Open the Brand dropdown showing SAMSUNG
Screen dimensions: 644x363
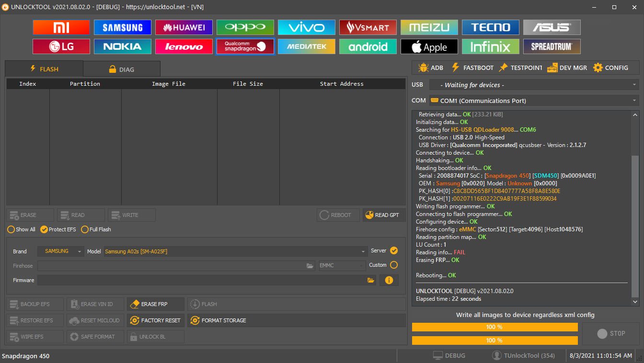pos(61,251)
